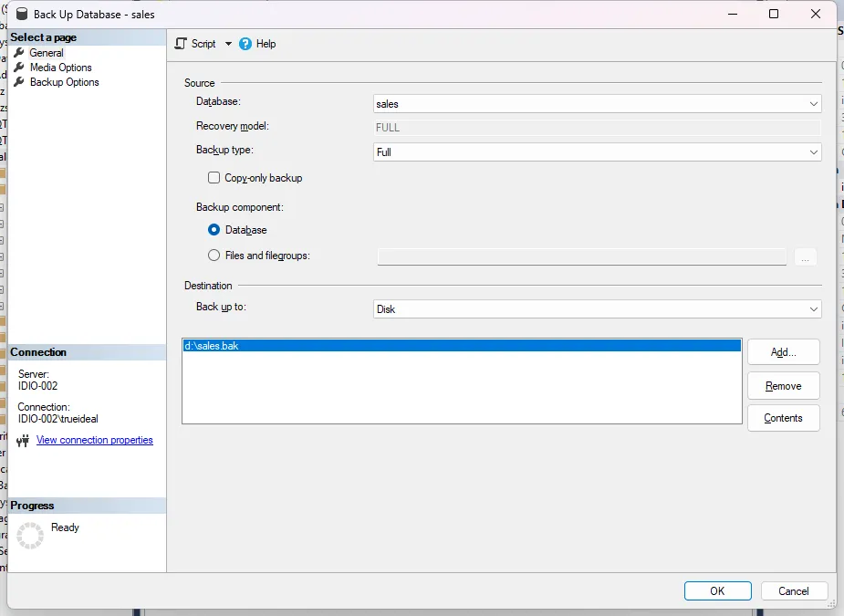The height and width of the screenshot is (616, 844).
Task: Choose the Files and filegroups radio button
Action: [214, 256]
